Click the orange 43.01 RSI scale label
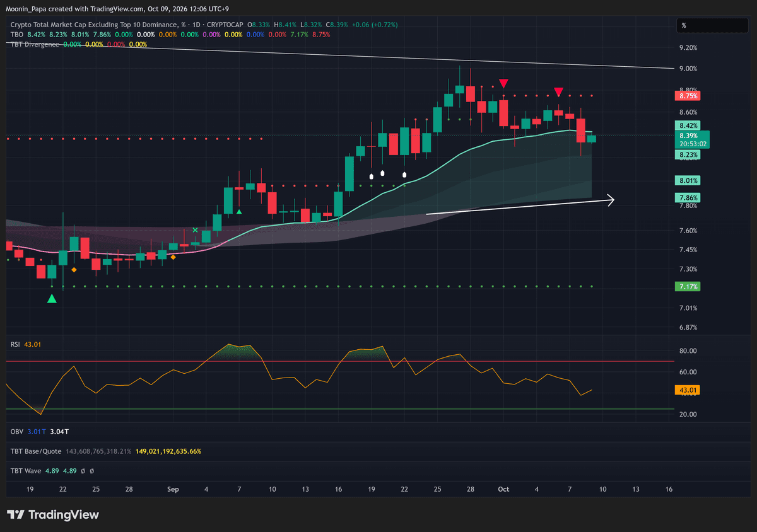The height and width of the screenshot is (532, 757). 687,391
